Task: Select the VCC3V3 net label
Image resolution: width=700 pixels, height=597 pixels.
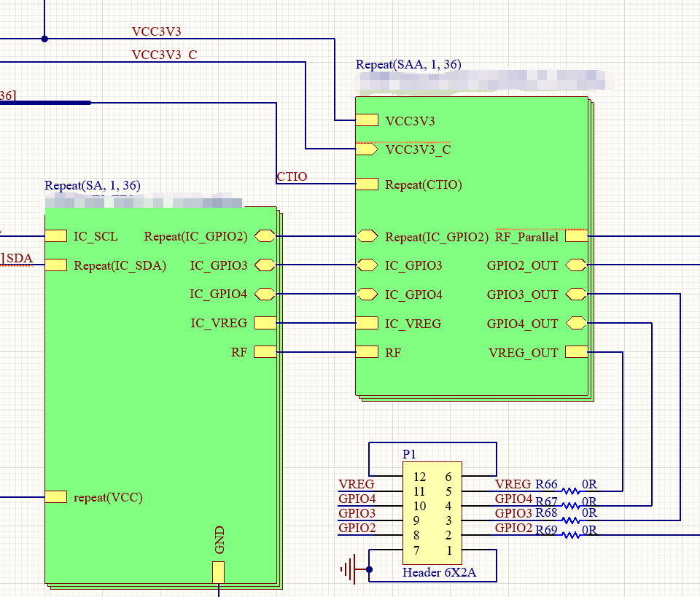Action: [156, 31]
